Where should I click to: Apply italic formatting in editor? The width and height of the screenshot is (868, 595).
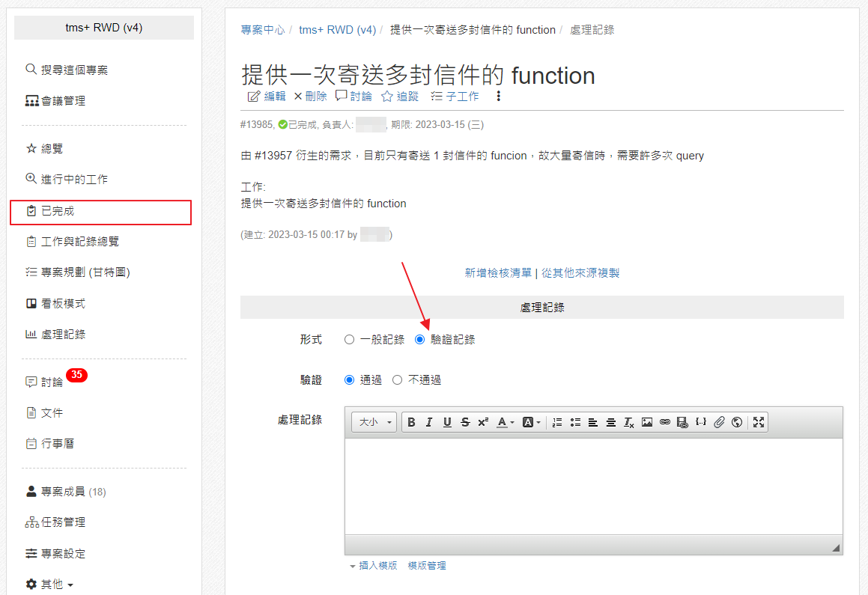[x=429, y=422]
